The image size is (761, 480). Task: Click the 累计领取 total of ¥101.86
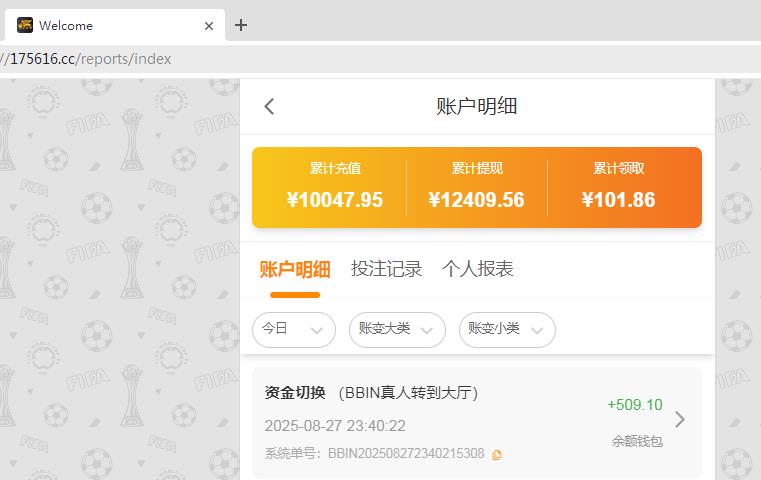click(618, 200)
